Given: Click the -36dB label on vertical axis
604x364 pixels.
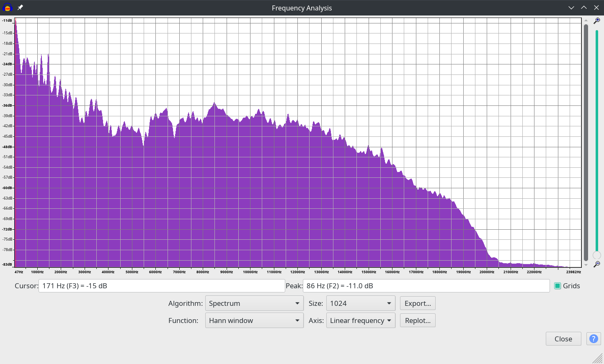Looking at the screenshot, I should (x=8, y=105).
